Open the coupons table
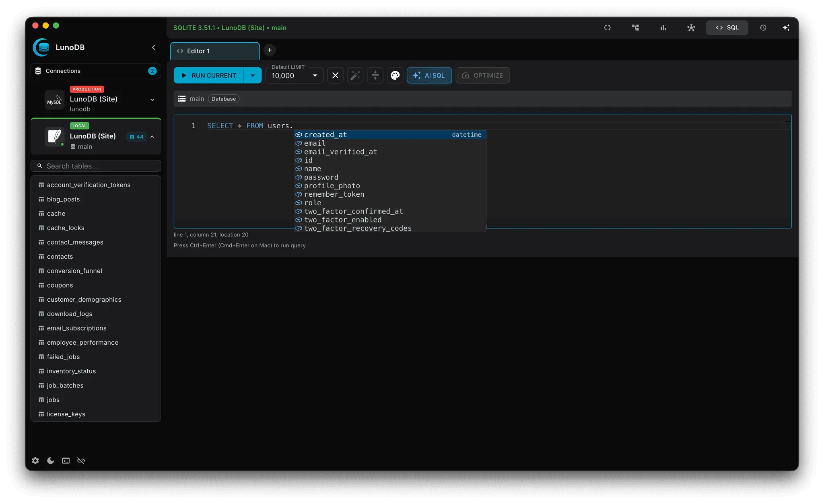 [x=96, y=285]
